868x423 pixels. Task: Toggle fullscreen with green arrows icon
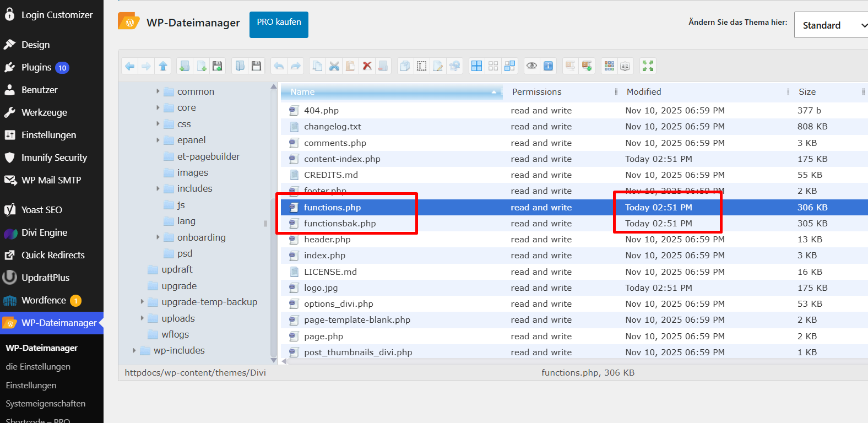point(648,66)
